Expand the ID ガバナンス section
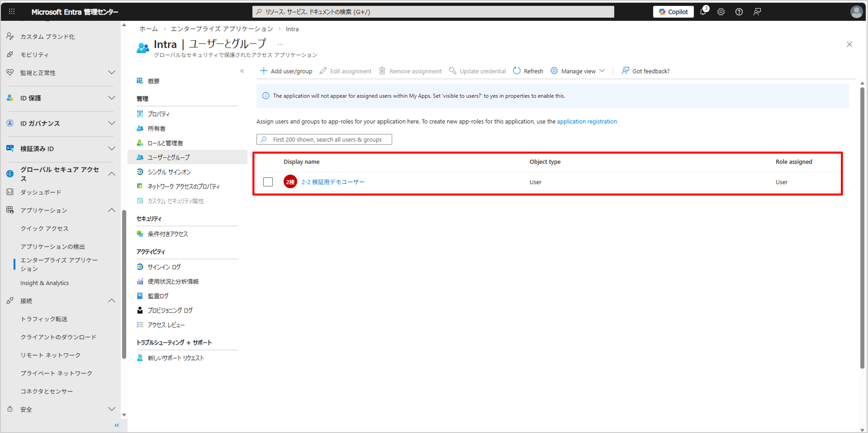This screenshot has height=433, width=868. tap(112, 123)
